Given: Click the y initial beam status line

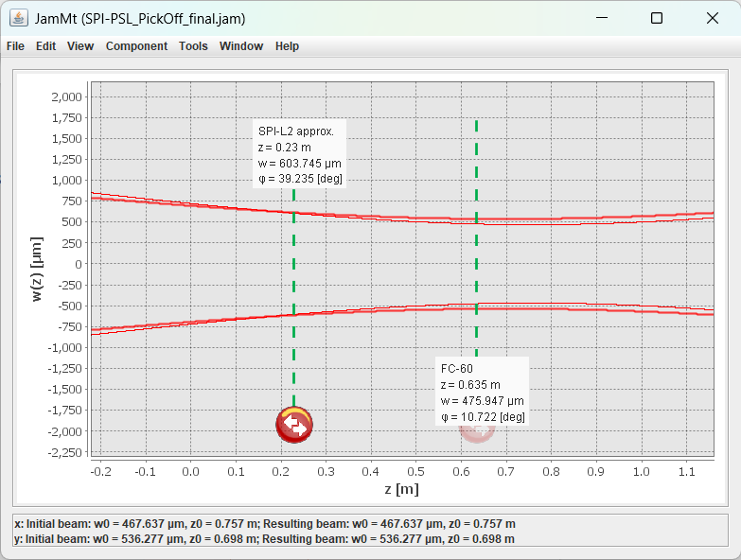Looking at the screenshot, I should point(265,538).
